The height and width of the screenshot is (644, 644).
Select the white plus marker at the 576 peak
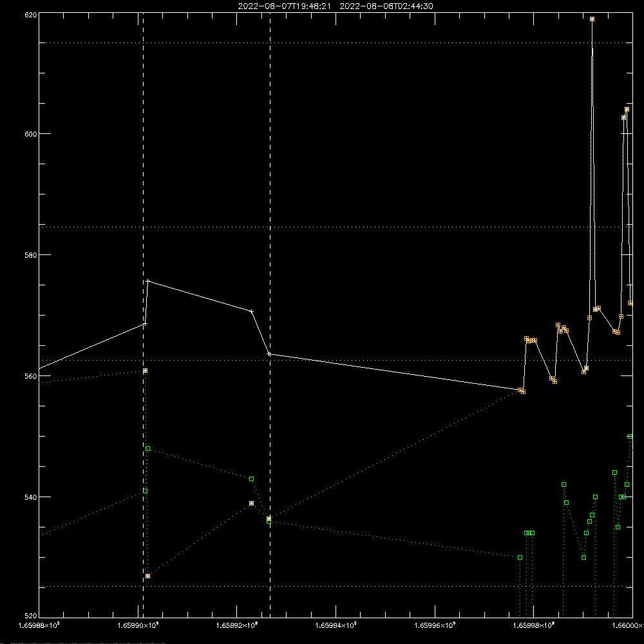[x=148, y=281]
